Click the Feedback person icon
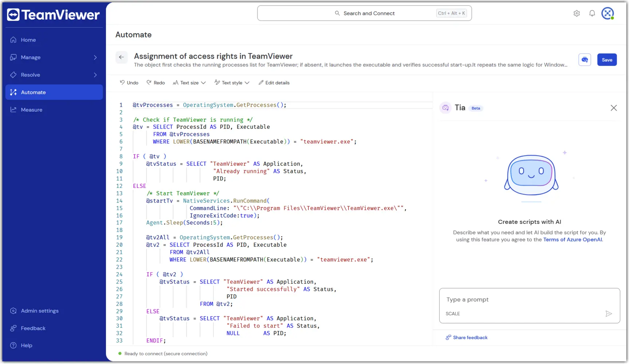This screenshot has height=364, width=629. click(x=13, y=328)
